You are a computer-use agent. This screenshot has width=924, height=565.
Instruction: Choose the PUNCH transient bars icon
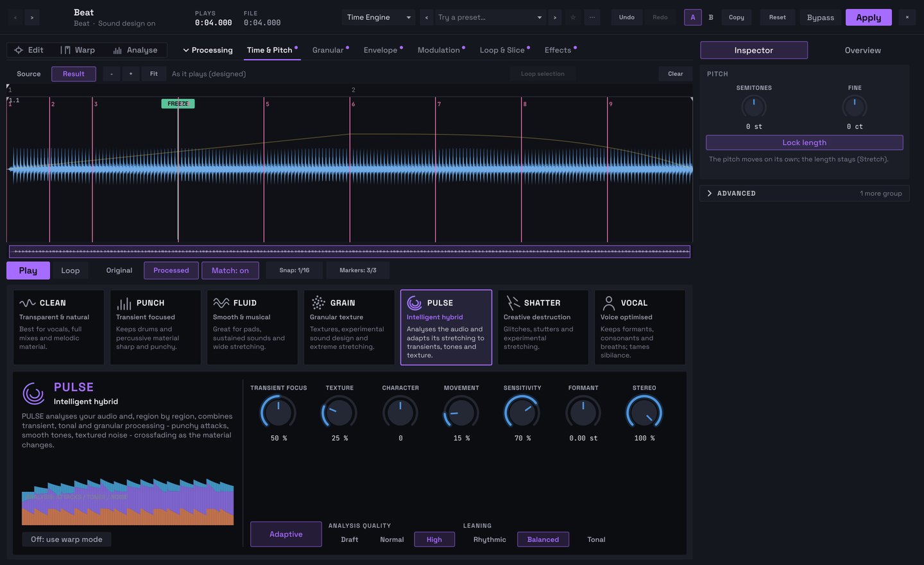coord(124,303)
